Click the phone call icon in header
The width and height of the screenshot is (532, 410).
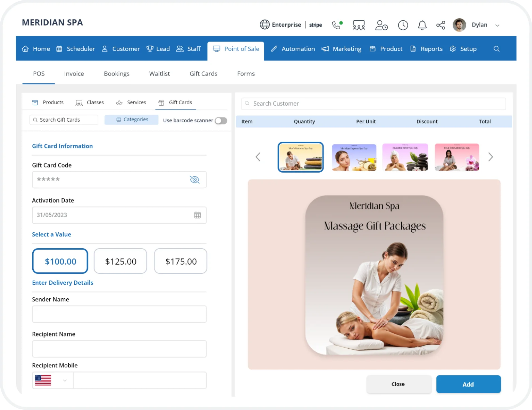[x=337, y=25]
